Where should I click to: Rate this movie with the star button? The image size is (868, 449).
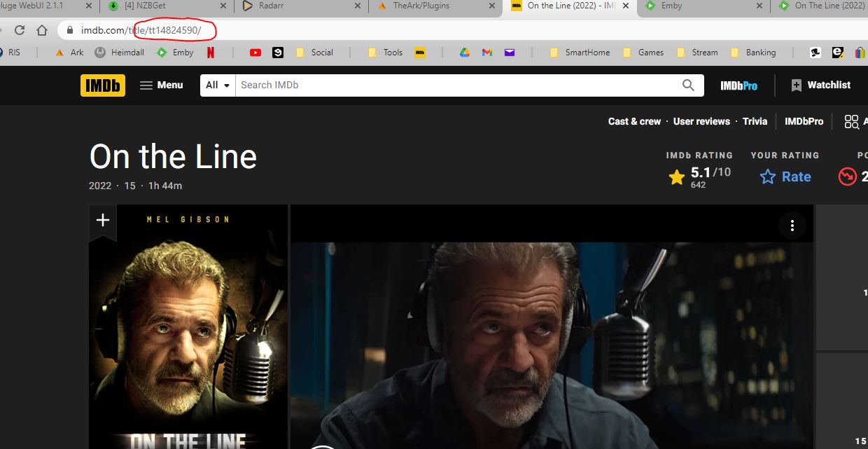pyautogui.click(x=785, y=177)
